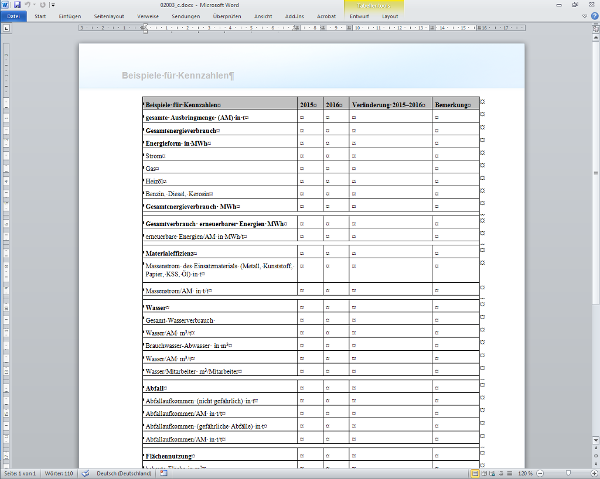This screenshot has width=600, height=479.
Task: Click the Deutsch (Deutschland) language button
Action: 121,473
